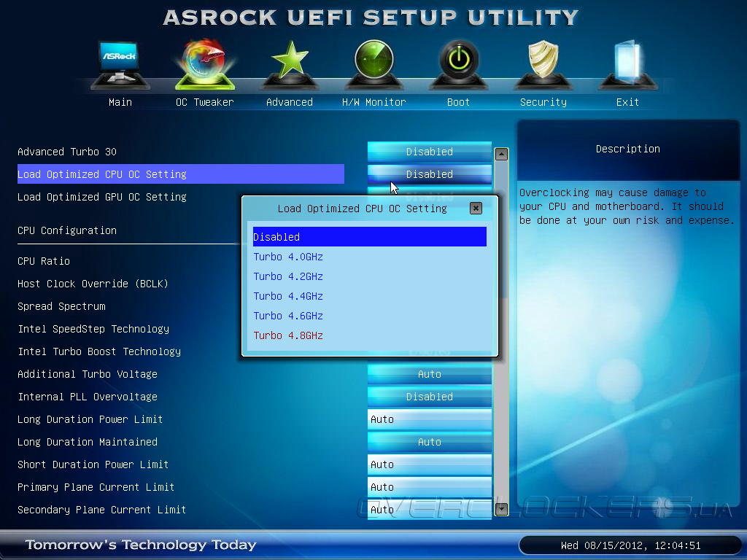Select Advanced Turbo 30 row label
The image size is (747, 560).
pyautogui.click(x=66, y=152)
